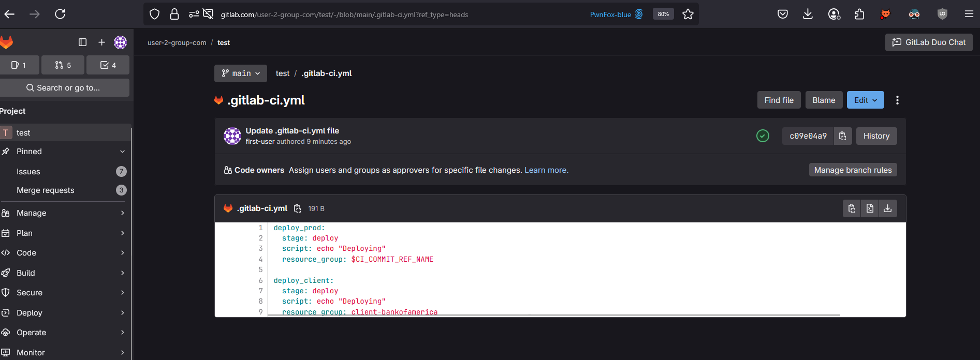The image size is (980, 360).
Task: Click the History button
Action: (x=876, y=136)
